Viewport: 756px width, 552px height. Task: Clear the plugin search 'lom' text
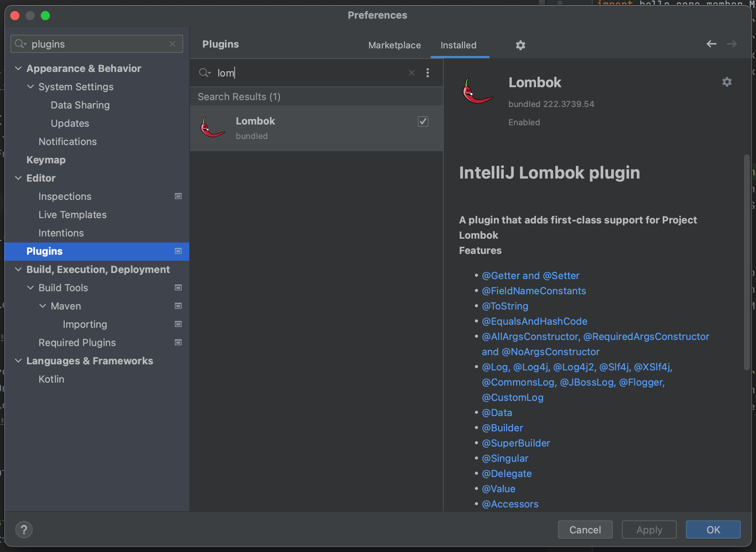pyautogui.click(x=412, y=73)
